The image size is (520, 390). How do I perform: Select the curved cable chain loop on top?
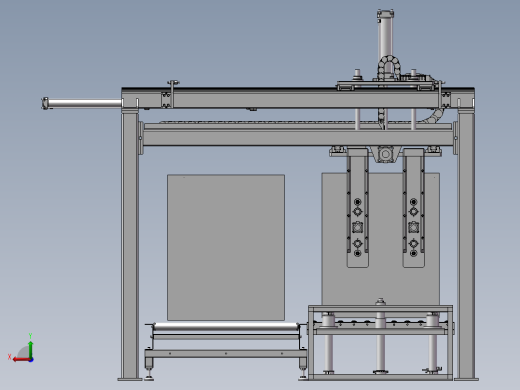click(x=389, y=67)
